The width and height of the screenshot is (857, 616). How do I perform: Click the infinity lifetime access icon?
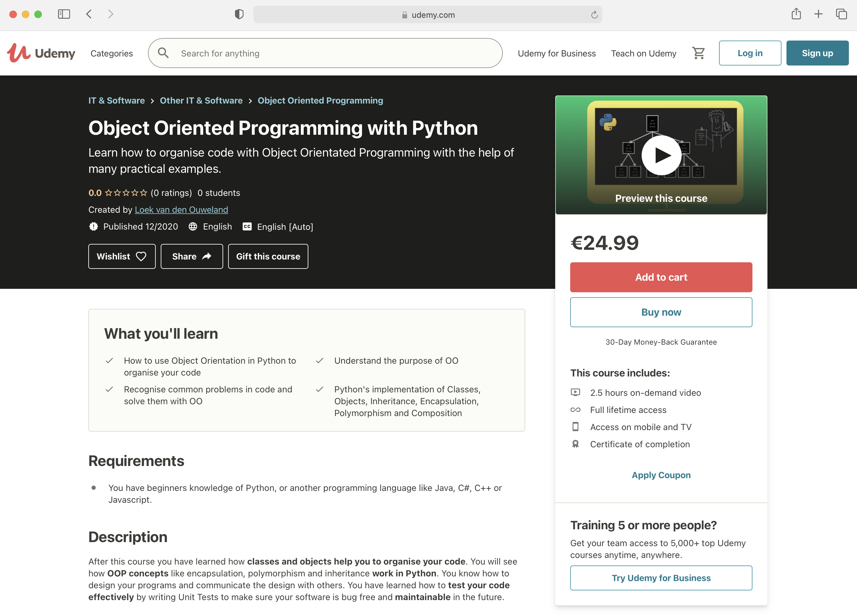pos(575,410)
